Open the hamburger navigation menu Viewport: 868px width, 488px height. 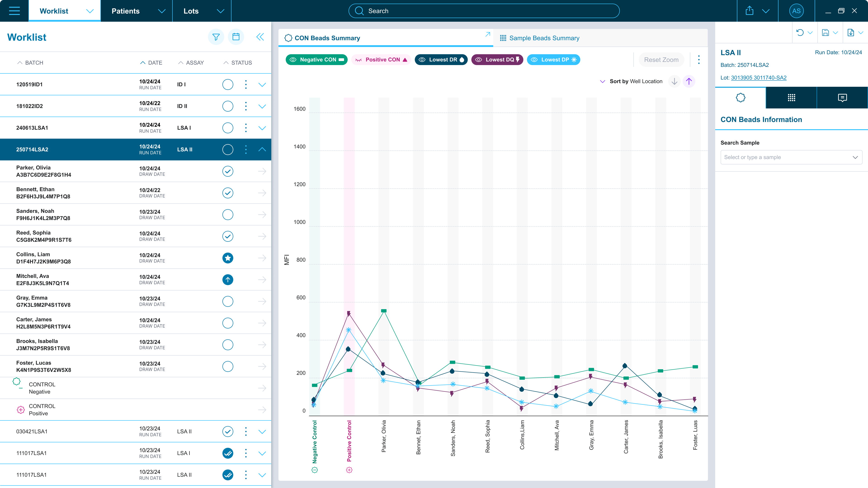pyautogui.click(x=14, y=11)
